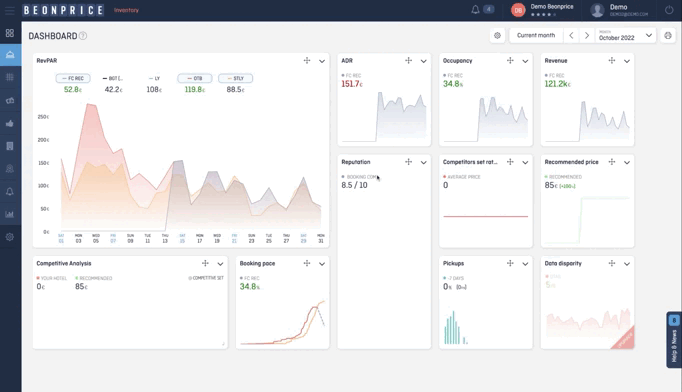Expand the Occupancy widget chevron
The height and width of the screenshot is (392, 682).
coord(525,61)
